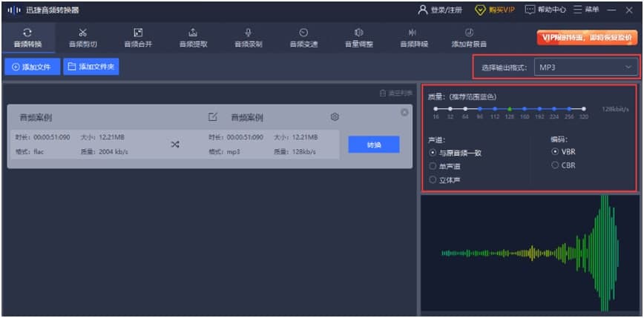
Task: Click the 128kbit/s value beside the quality slider
Action: [x=616, y=109]
